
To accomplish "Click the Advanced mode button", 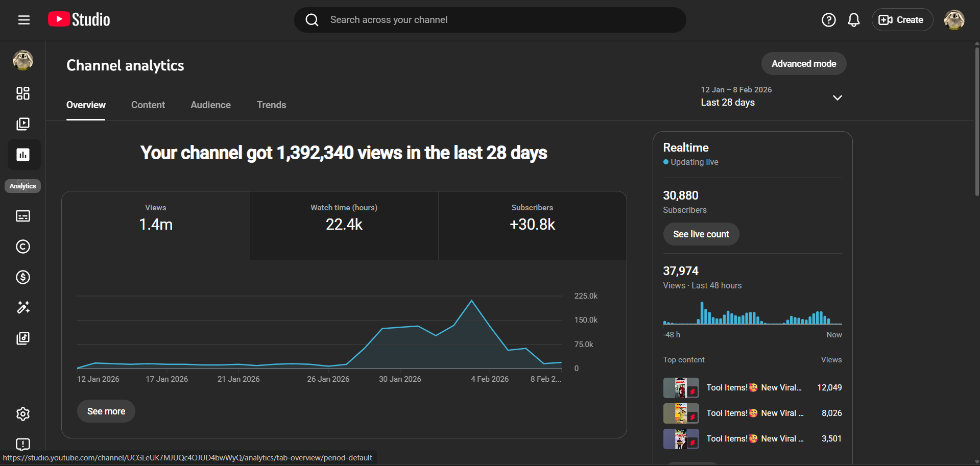I will [x=803, y=64].
